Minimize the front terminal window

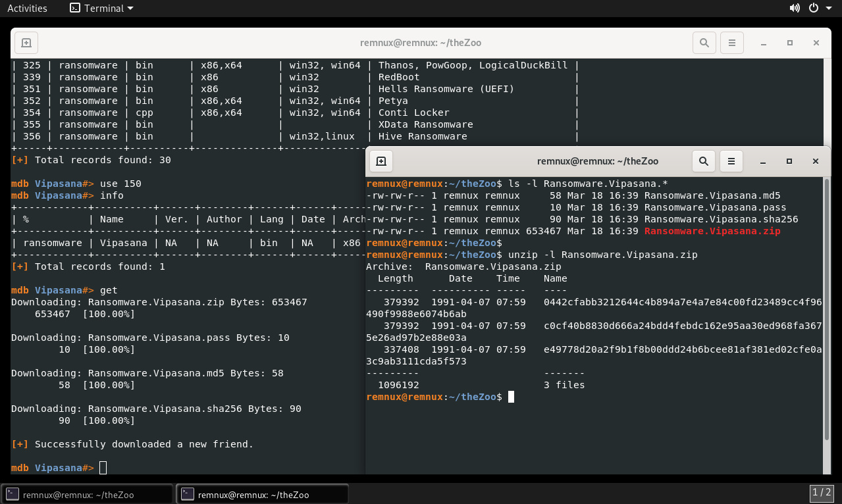pos(763,161)
